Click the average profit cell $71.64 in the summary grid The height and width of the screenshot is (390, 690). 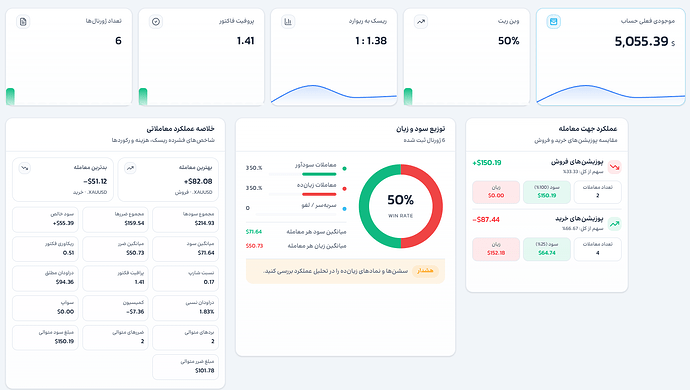tap(185, 249)
